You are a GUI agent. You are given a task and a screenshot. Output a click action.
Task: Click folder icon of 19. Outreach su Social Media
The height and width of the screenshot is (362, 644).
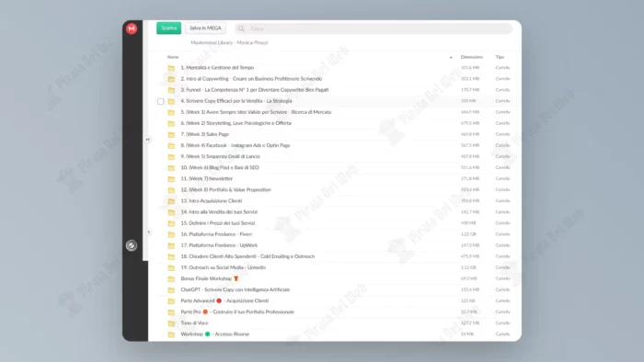click(x=171, y=267)
